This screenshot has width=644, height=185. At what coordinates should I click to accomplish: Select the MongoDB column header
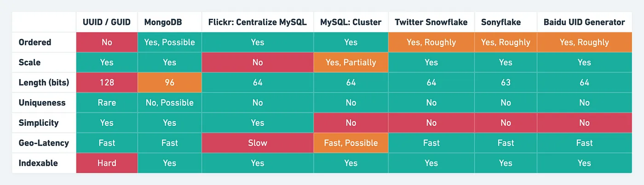tap(170, 22)
